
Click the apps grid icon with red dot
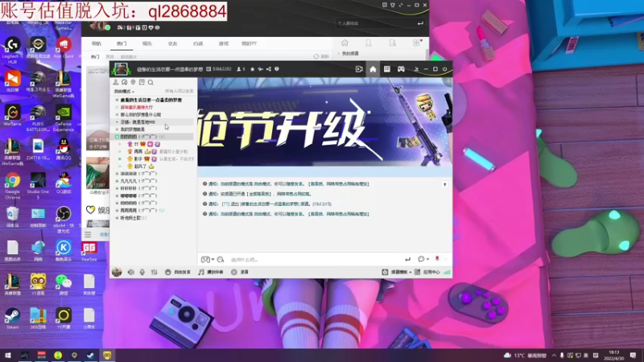point(416,43)
